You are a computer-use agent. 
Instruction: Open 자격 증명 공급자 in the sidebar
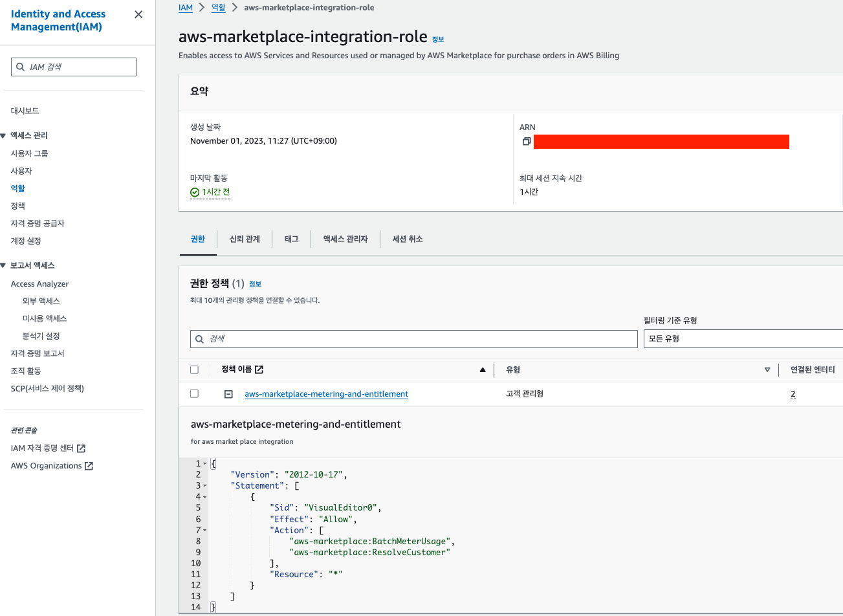coord(38,224)
